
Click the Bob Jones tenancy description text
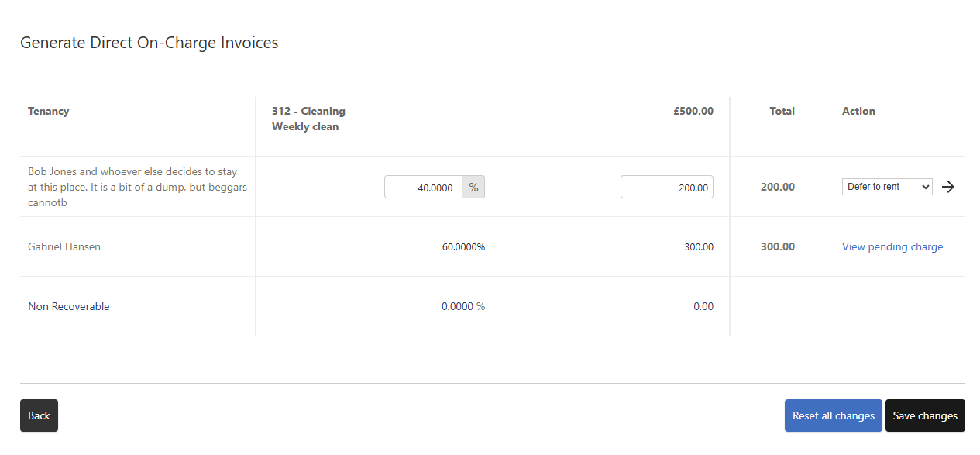pyautogui.click(x=132, y=187)
